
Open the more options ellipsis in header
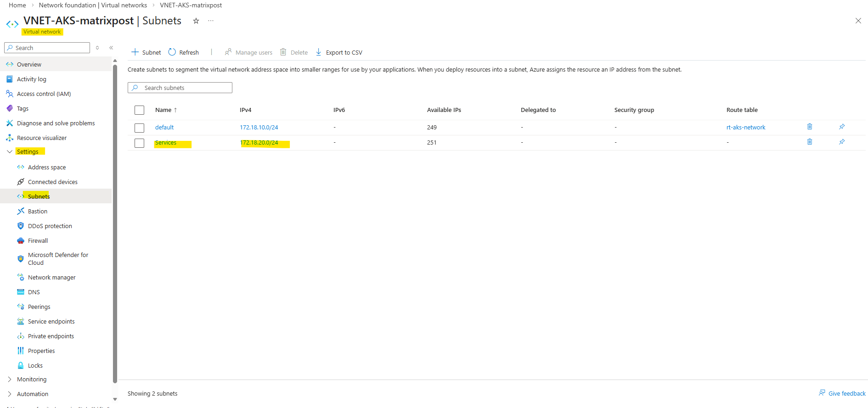pyautogui.click(x=211, y=21)
